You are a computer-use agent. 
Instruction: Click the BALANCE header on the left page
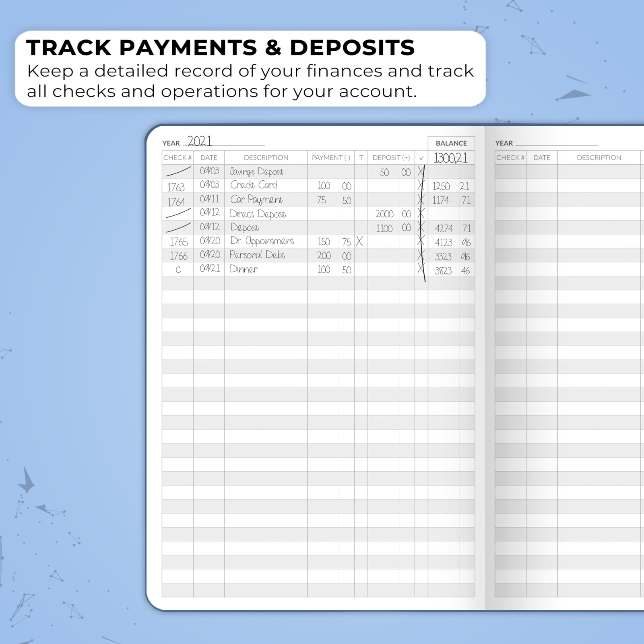point(451,143)
